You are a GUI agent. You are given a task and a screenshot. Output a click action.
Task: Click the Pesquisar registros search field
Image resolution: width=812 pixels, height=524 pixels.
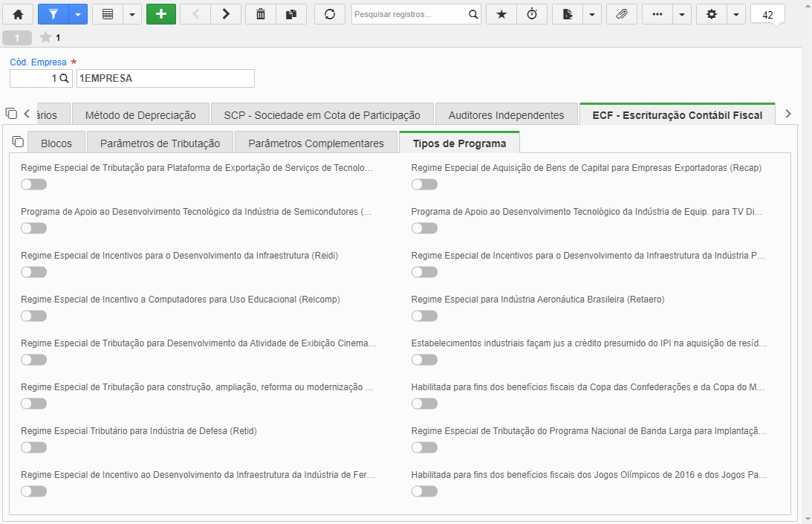click(409, 15)
